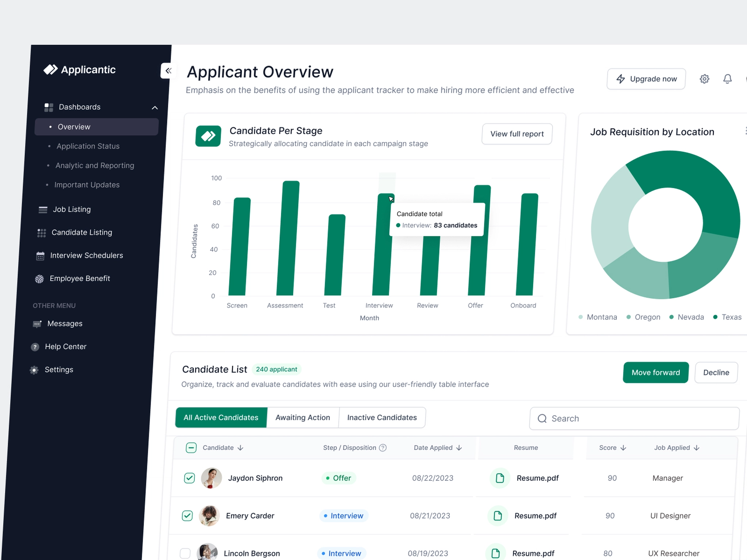Switch to Awaiting Action tab
The height and width of the screenshot is (560, 747).
[303, 417]
